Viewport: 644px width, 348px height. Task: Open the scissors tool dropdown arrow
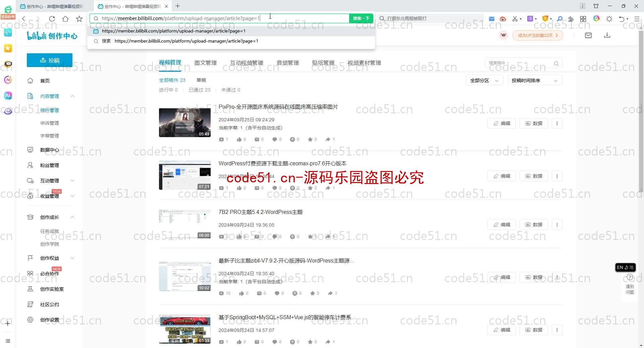click(x=521, y=19)
